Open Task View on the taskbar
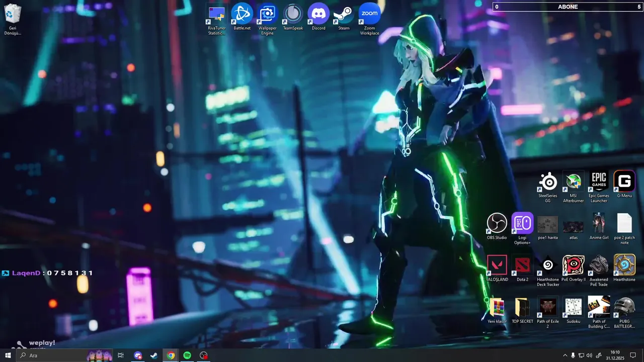The image size is (644, 362). [x=121, y=355]
